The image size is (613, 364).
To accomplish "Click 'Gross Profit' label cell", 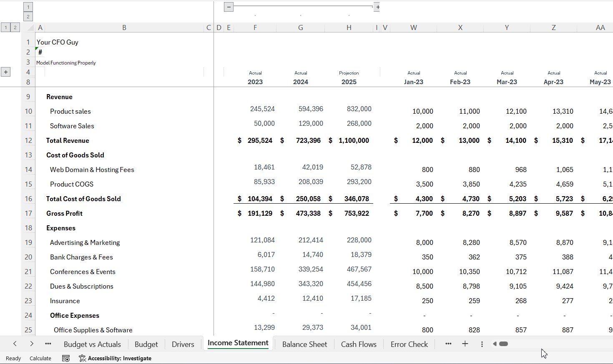I will [x=65, y=213].
